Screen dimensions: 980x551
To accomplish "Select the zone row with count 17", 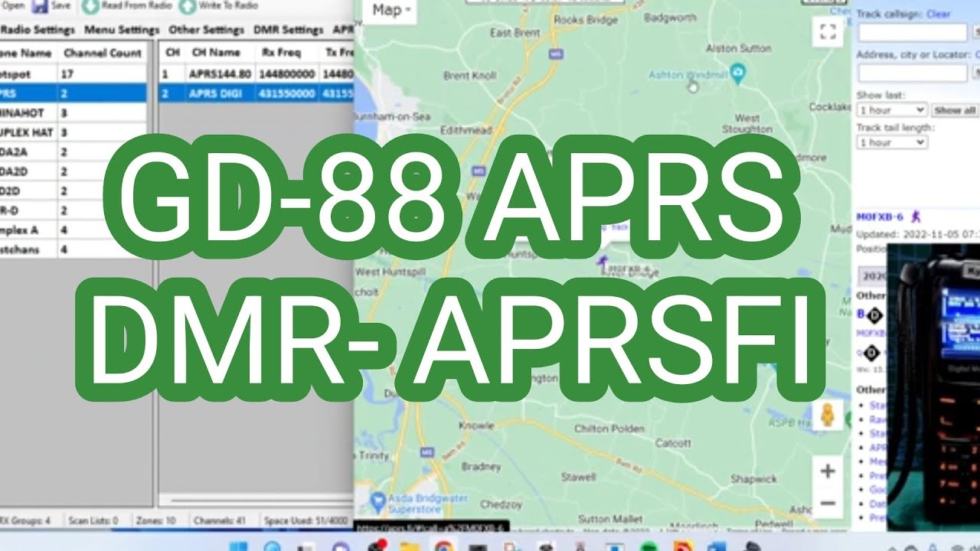I will [73, 74].
